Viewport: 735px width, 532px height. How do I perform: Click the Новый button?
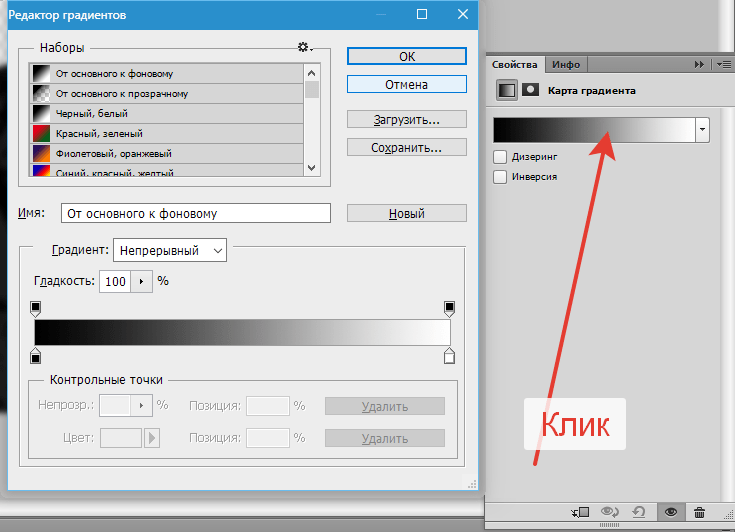pos(407,213)
